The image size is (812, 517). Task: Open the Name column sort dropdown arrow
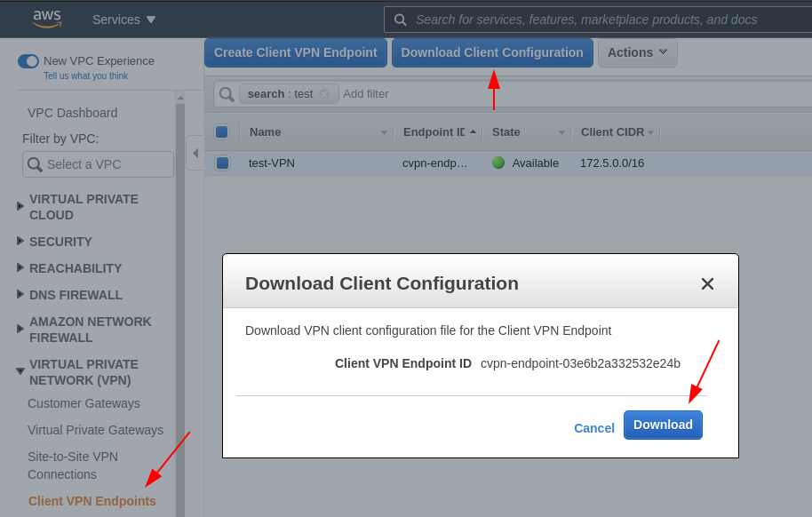[x=384, y=132]
